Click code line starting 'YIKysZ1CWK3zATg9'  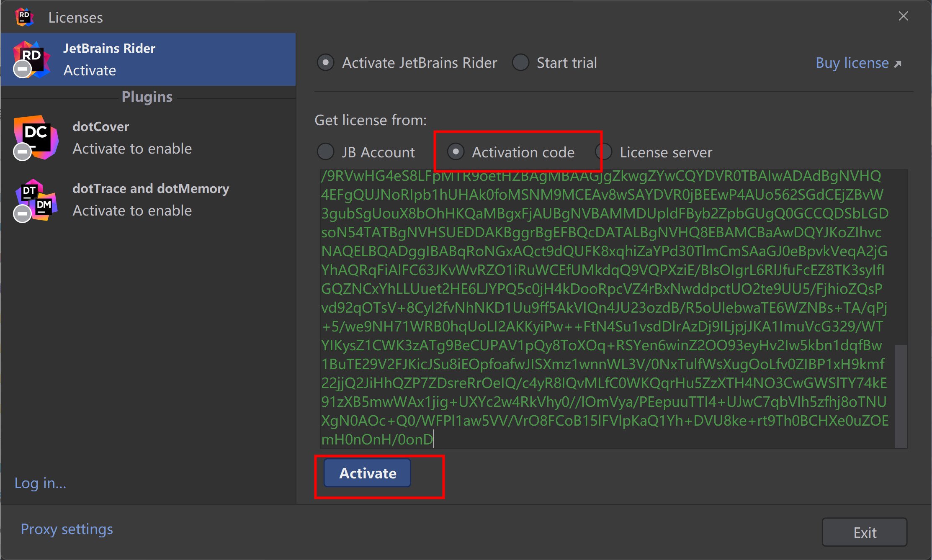(602, 345)
